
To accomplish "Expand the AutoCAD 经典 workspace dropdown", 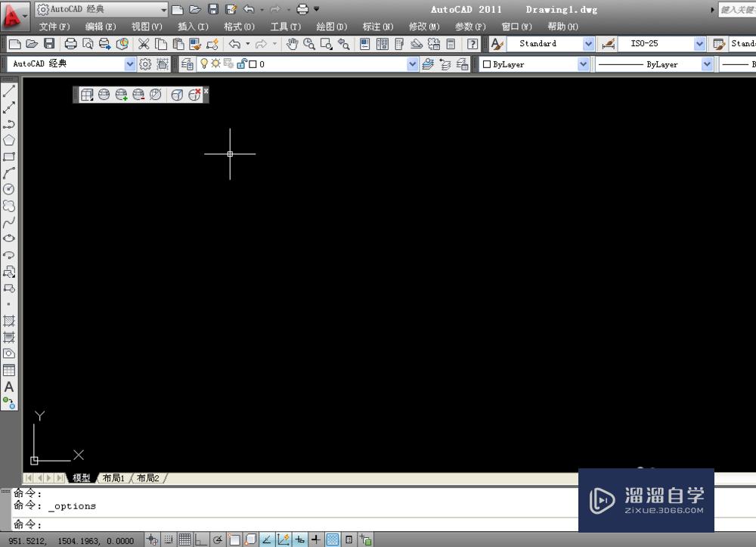I will 130,64.
